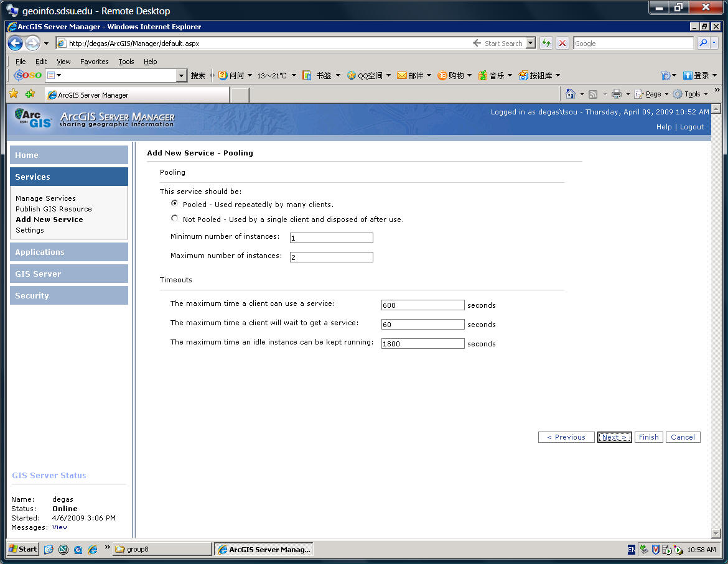Viewport: 728px width, 564px height.
Task: Open the Windows Start button
Action: click(x=23, y=549)
